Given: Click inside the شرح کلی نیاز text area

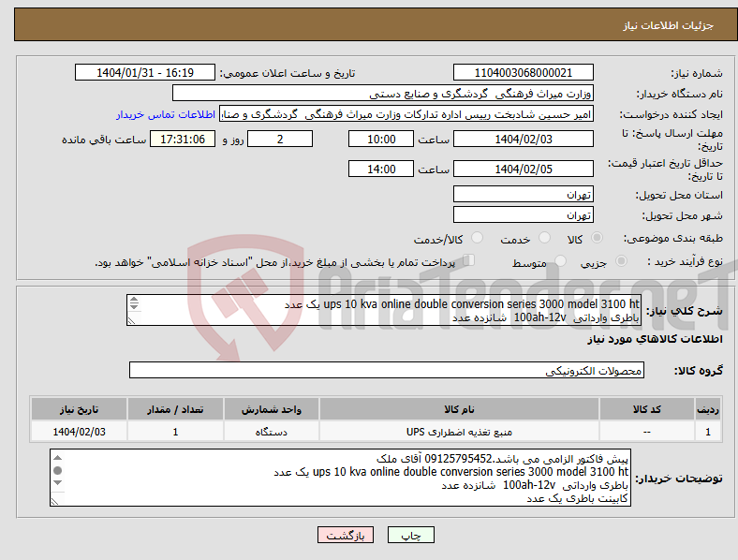Looking at the screenshot, I should (x=384, y=310).
